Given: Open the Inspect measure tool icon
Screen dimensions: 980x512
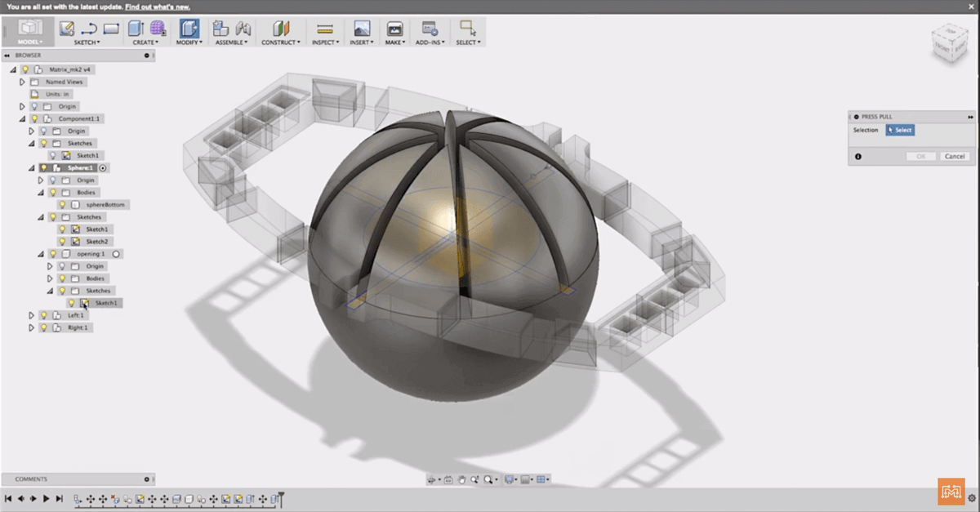Looking at the screenshot, I should click(x=325, y=29).
